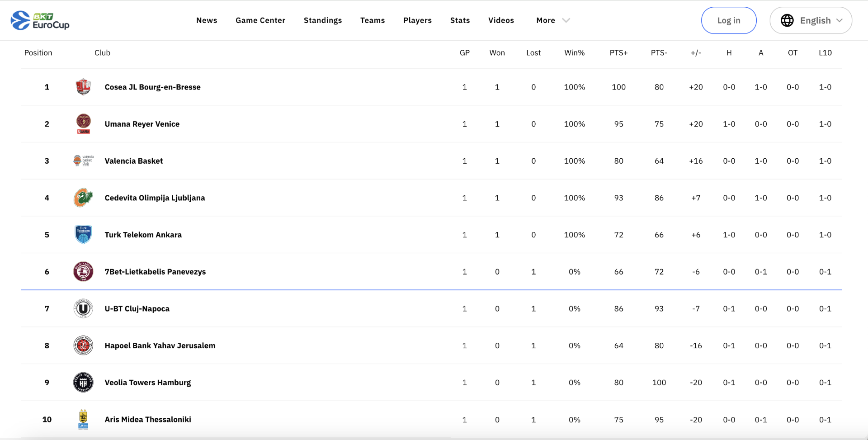The image size is (868, 440).
Task: Open the English language dropdown
Action: 811,20
